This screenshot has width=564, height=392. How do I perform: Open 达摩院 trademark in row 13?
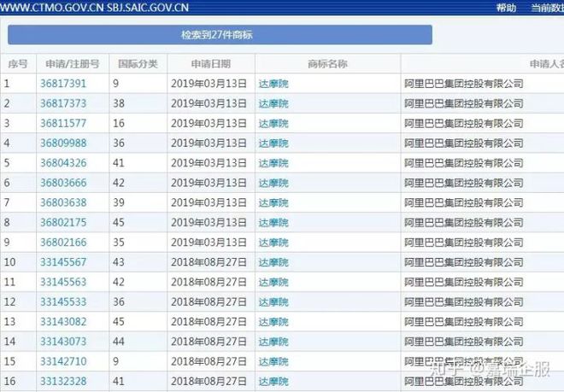tap(273, 321)
